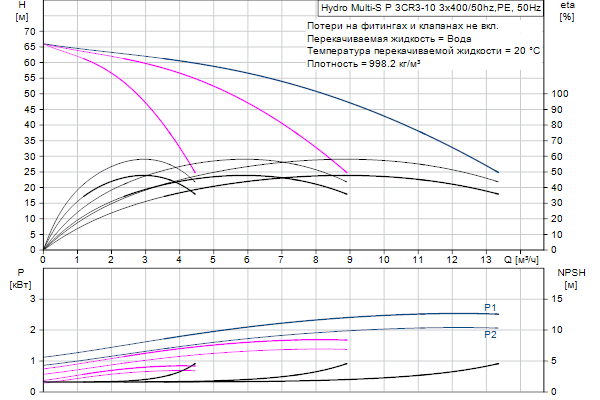Click the 60 tick on the eta axis
Screen dimensions: 600x400
pos(559,156)
